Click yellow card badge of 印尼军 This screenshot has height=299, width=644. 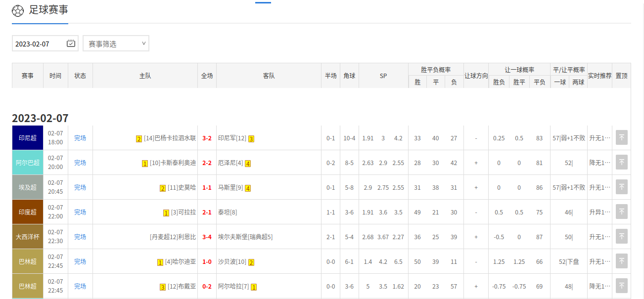[x=251, y=139]
